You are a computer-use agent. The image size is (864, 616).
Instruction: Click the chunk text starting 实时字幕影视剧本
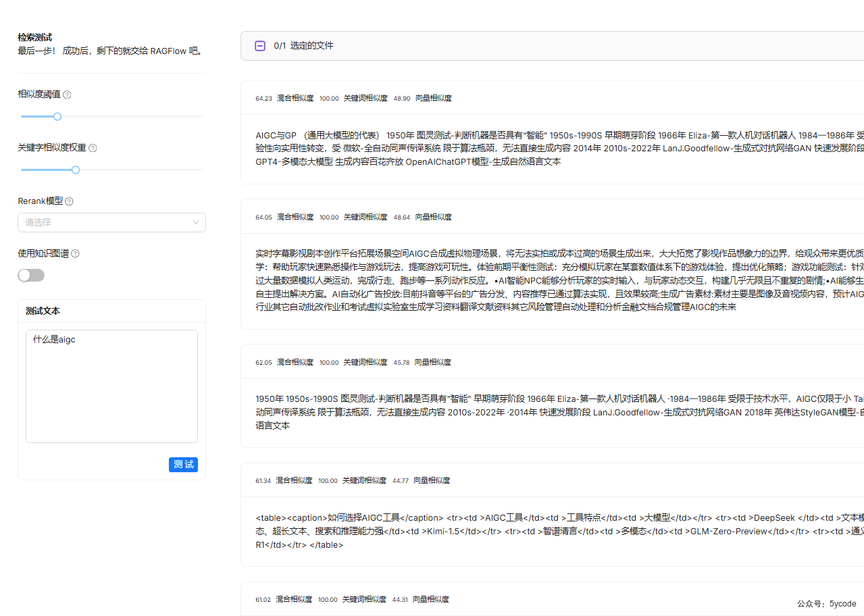point(559,280)
